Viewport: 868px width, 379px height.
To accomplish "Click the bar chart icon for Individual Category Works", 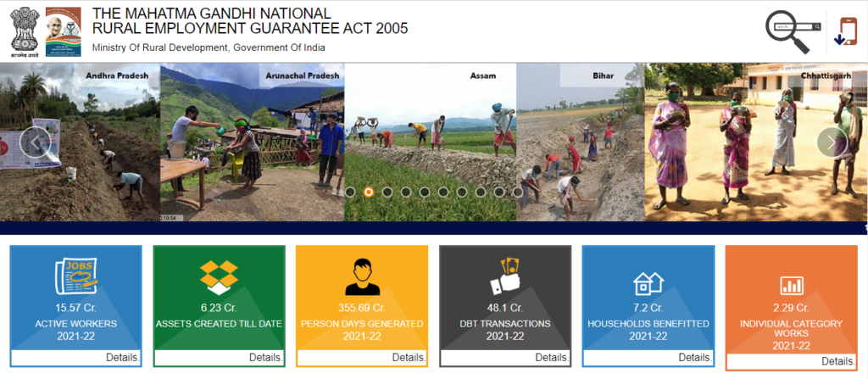I will [791, 286].
